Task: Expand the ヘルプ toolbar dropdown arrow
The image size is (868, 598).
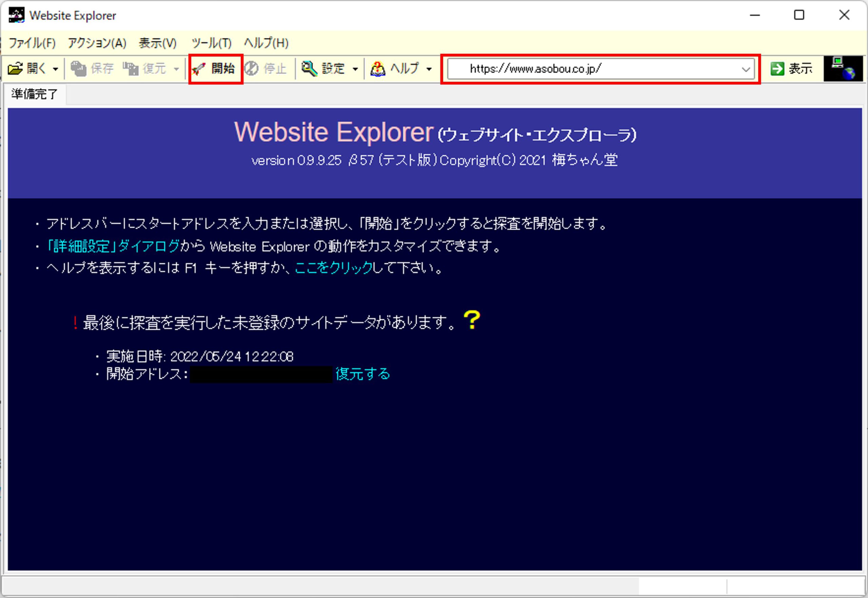Action: [x=429, y=69]
